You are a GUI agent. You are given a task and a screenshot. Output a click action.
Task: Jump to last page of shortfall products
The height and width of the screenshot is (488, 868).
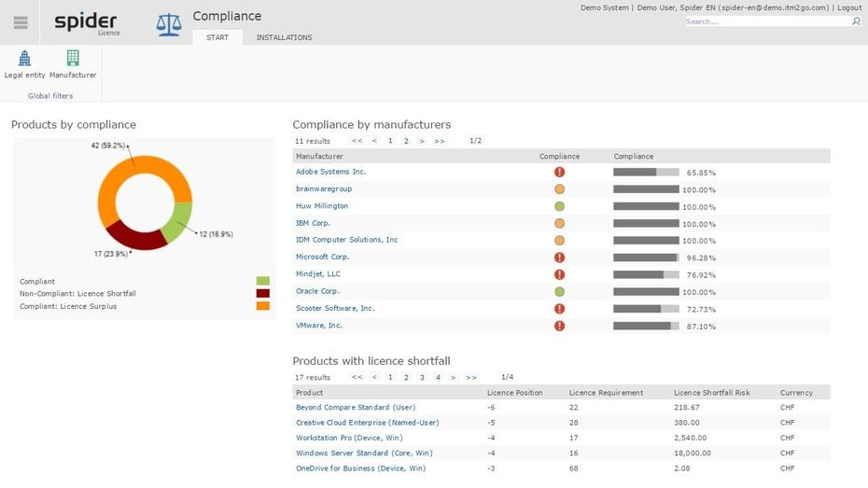471,378
